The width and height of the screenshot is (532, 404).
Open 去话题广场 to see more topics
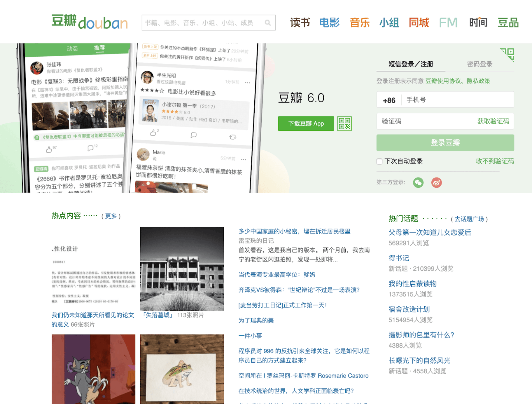(469, 219)
